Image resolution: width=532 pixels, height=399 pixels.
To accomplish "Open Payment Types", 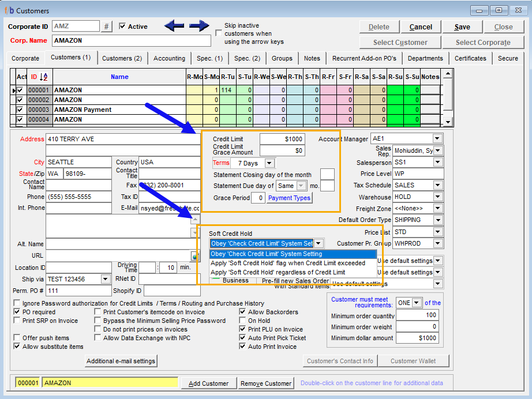I will tap(289, 198).
